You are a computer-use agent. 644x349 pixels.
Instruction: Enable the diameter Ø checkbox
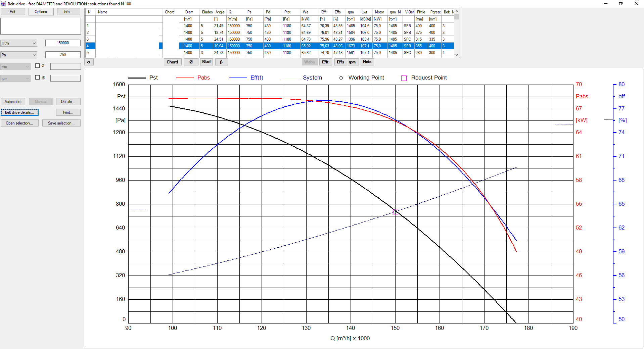pyautogui.click(x=38, y=66)
